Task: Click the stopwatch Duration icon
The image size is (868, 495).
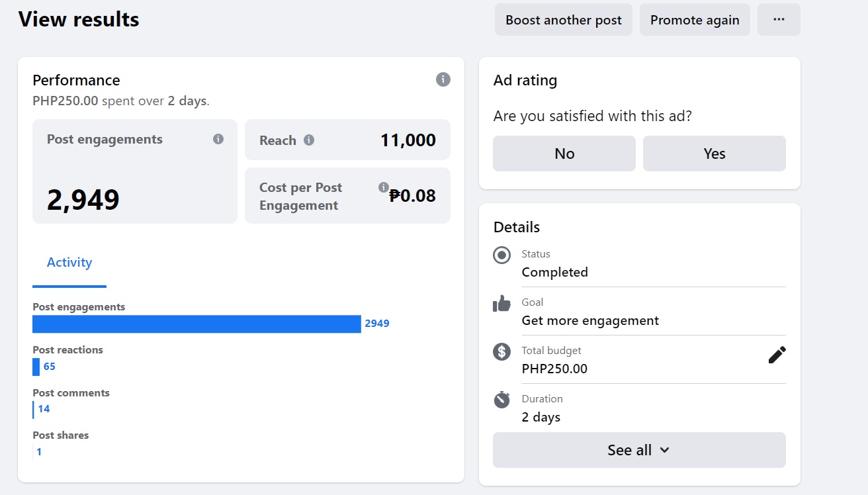Action: tap(502, 400)
